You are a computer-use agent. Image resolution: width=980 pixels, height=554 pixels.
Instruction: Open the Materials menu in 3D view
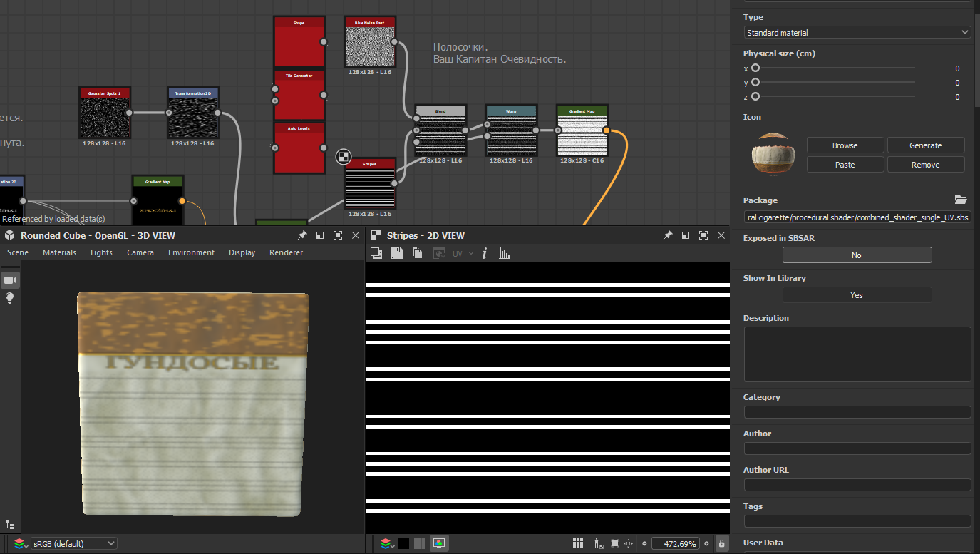(59, 252)
